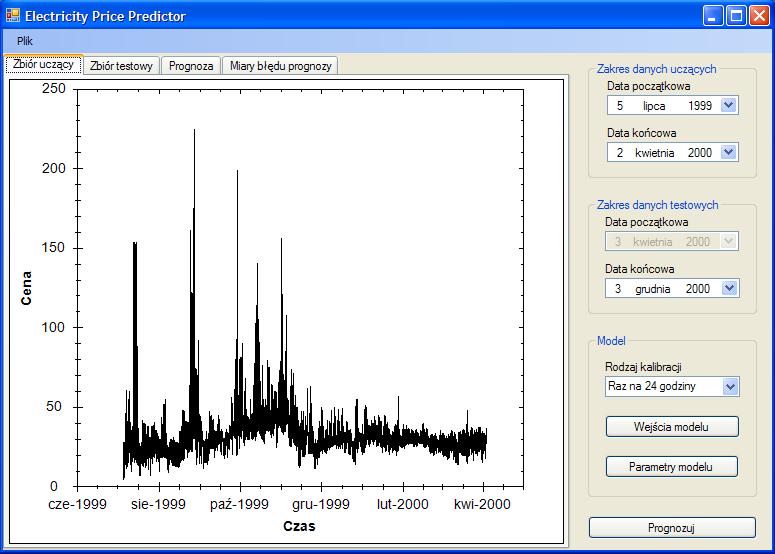The width and height of the screenshot is (775, 554).
Task: Open the Prognoza tab
Action: coord(191,66)
